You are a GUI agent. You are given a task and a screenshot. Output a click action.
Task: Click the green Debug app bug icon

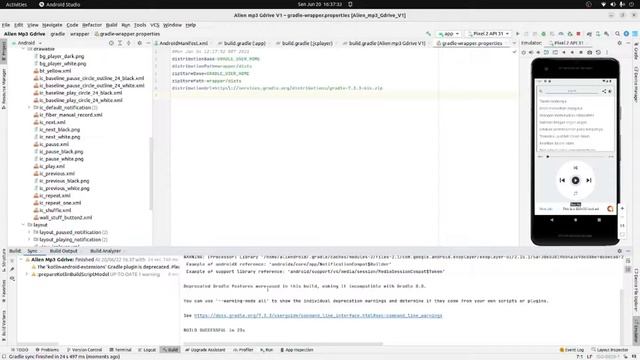click(x=543, y=34)
